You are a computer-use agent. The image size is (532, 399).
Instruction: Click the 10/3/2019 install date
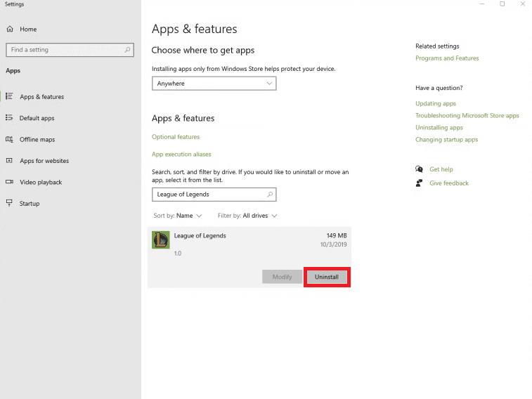[x=334, y=244]
